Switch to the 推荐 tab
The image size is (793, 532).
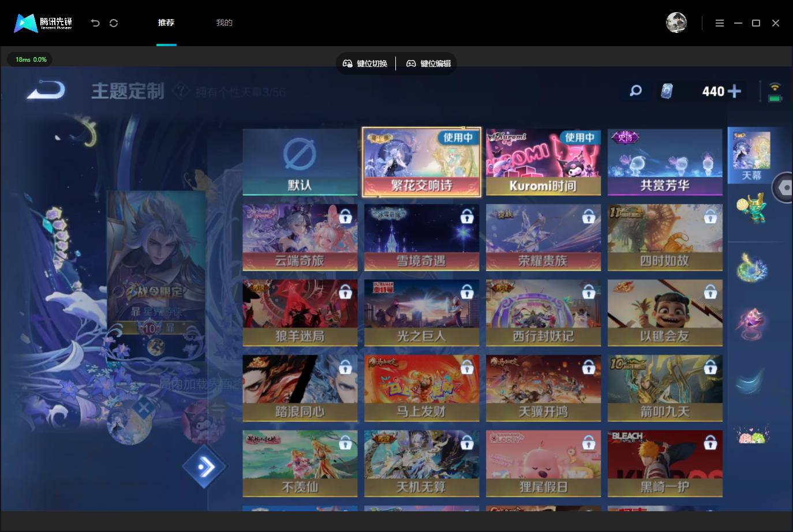click(166, 23)
